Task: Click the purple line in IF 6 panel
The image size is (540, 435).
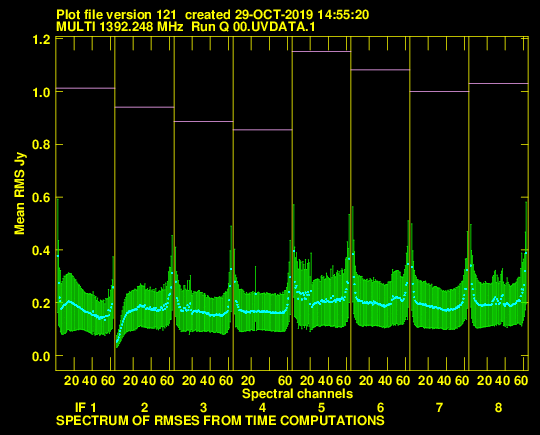Action: [380, 70]
